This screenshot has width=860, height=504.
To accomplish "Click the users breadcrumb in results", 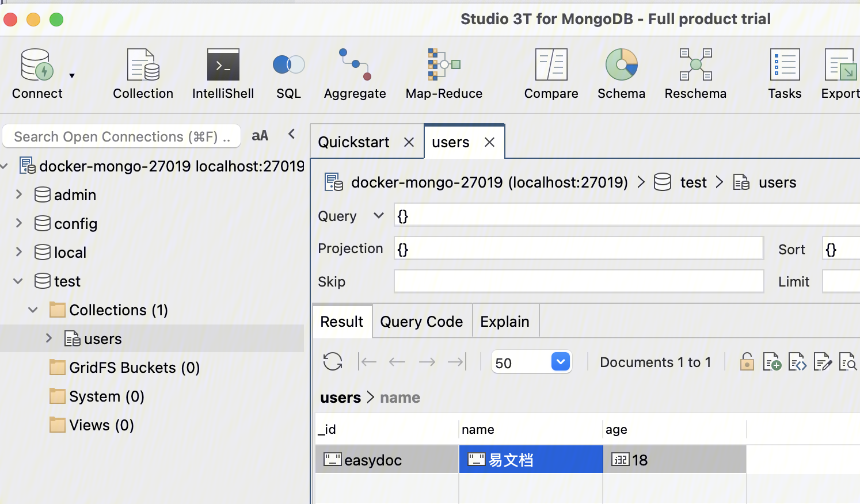I will 340,398.
